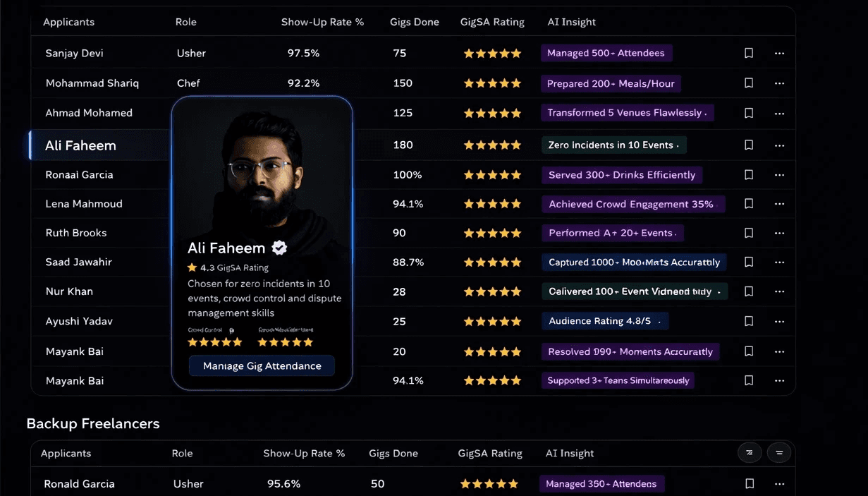
Task: Click Manage Gig Attendance button
Action: click(x=262, y=365)
